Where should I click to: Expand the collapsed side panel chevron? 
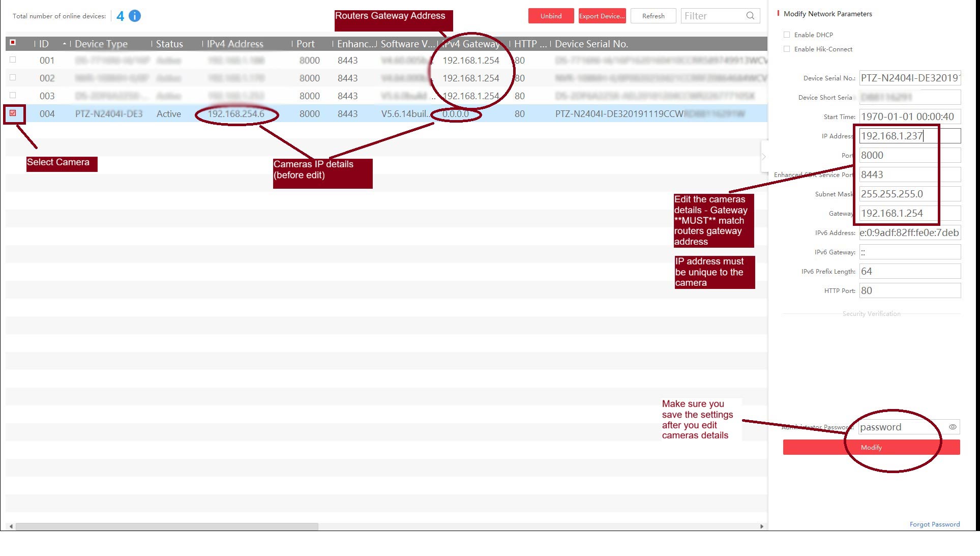click(x=763, y=156)
